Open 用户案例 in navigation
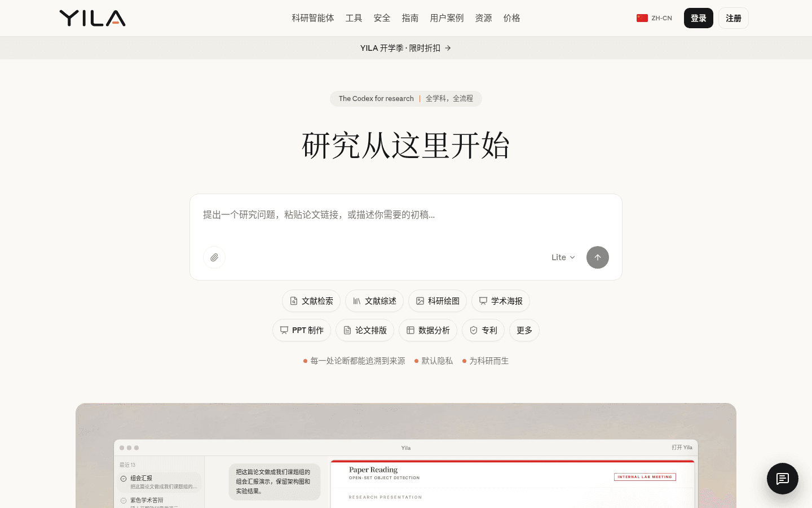Screen dimensions: 812x508 tap(447, 18)
